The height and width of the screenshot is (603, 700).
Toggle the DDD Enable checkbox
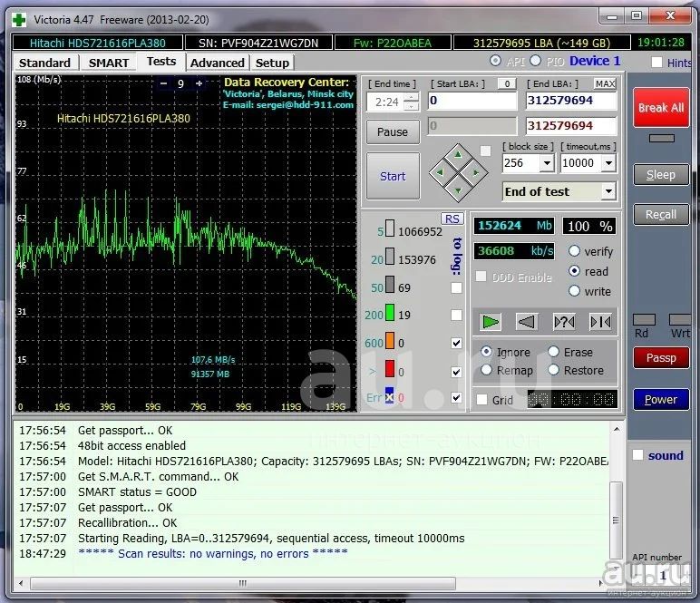pos(481,277)
